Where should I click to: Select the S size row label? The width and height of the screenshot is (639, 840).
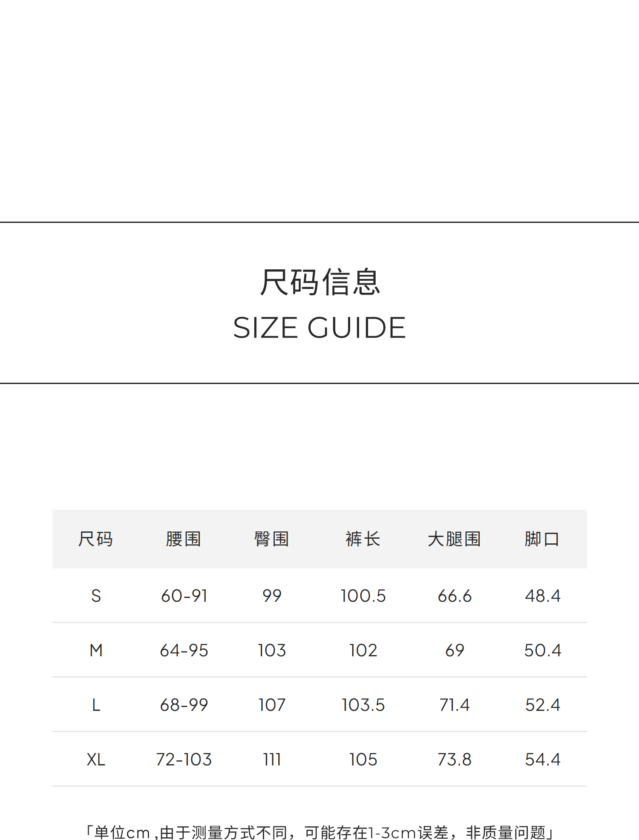96,596
